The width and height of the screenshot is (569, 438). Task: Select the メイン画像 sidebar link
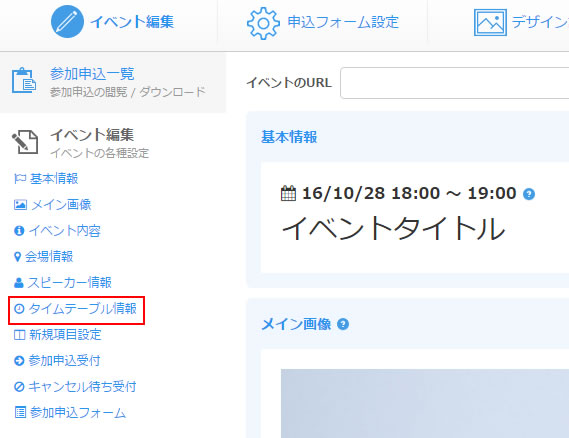click(x=53, y=205)
